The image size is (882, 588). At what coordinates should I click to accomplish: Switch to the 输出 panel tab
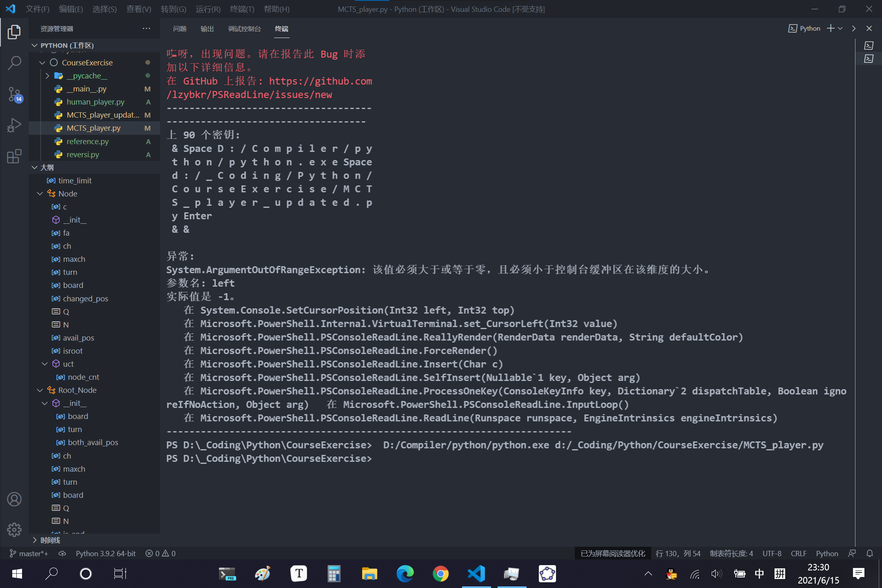click(x=207, y=29)
